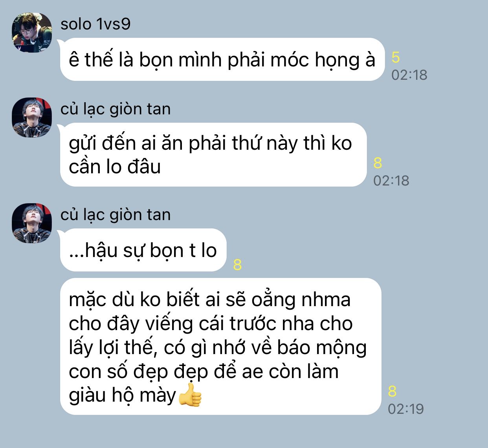
Task: Select the message 'ê thế là bọn mình phải móc họng à'
Action: 222,60
